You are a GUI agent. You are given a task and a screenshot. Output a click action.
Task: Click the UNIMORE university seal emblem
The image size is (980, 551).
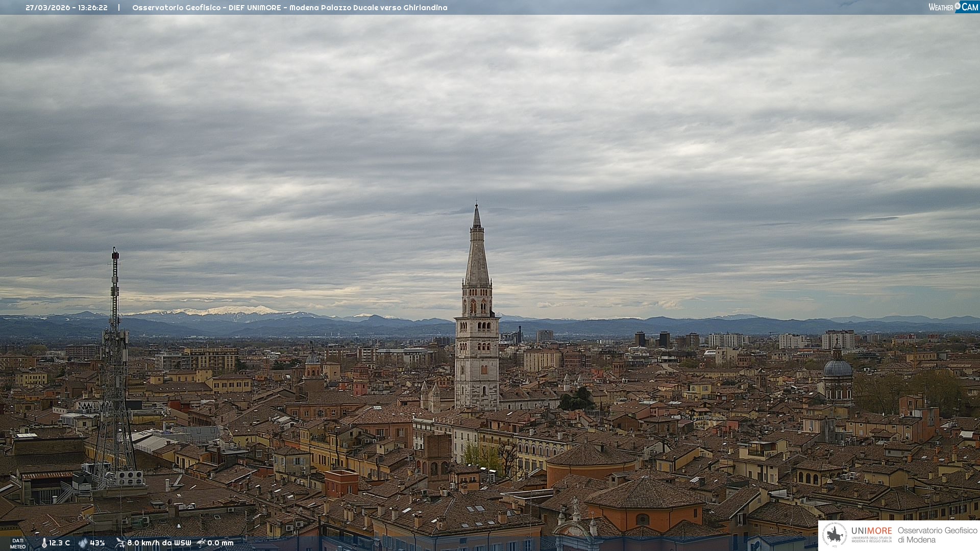tap(835, 535)
